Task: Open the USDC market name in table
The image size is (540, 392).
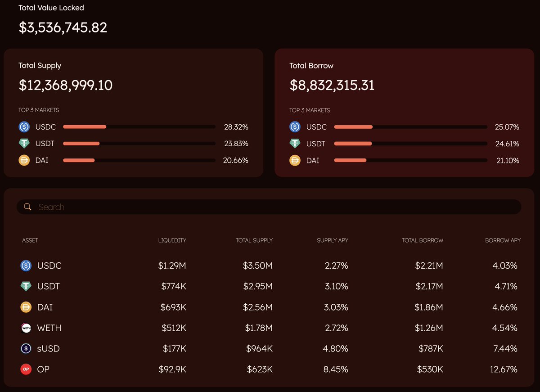Action: 49,266
